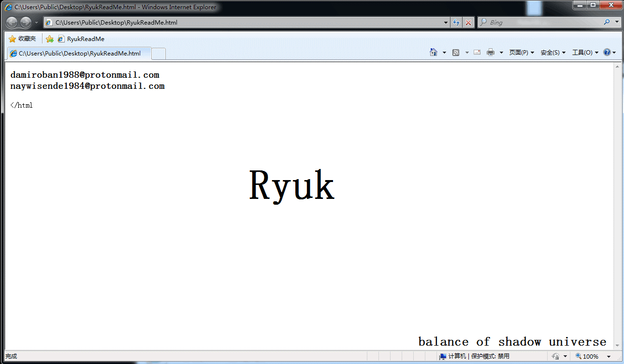This screenshot has width=624, height=364.
Task: Click the Home icon in command bar
Action: 434,52
